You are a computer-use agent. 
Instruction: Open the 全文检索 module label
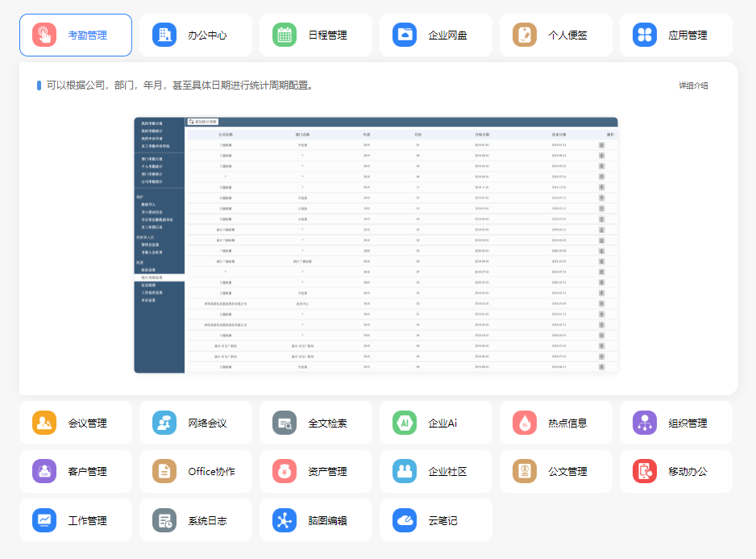pyautogui.click(x=327, y=423)
